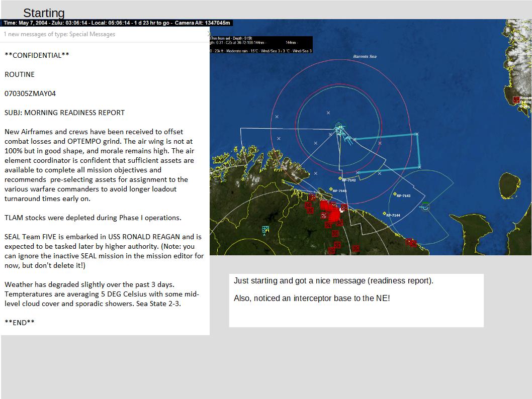
Task: Select the hostile red pair on eastern coast
Action: tap(411, 242)
